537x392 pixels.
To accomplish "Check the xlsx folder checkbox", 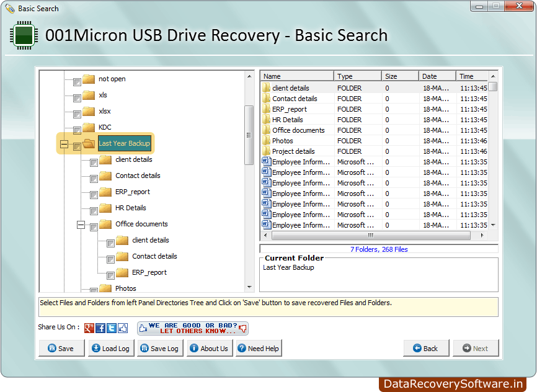I will 77,115.
